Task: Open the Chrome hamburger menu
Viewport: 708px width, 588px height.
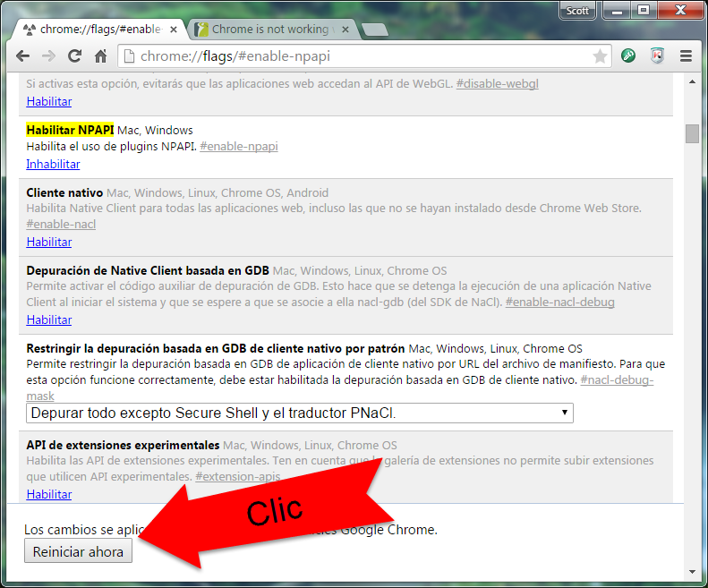Action: click(x=687, y=55)
